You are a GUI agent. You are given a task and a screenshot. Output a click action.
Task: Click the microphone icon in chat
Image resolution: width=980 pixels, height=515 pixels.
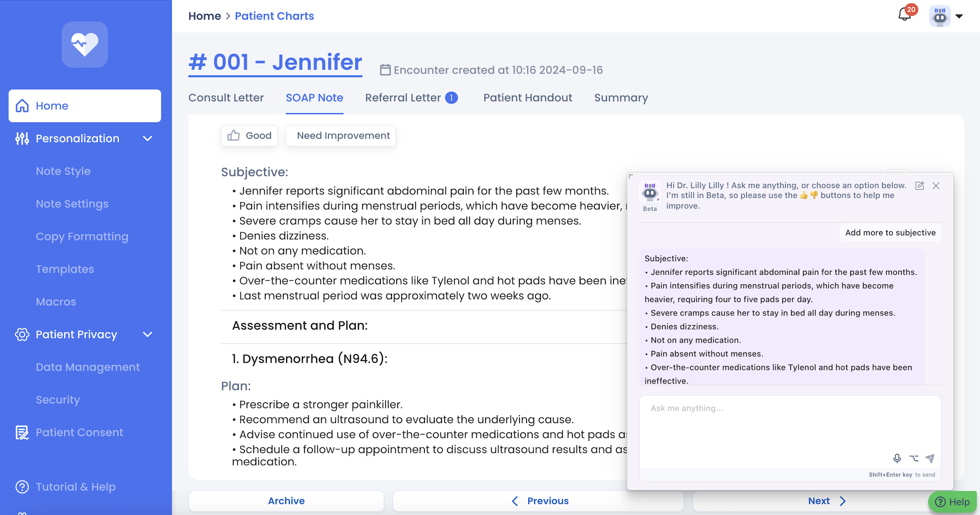[x=897, y=458]
